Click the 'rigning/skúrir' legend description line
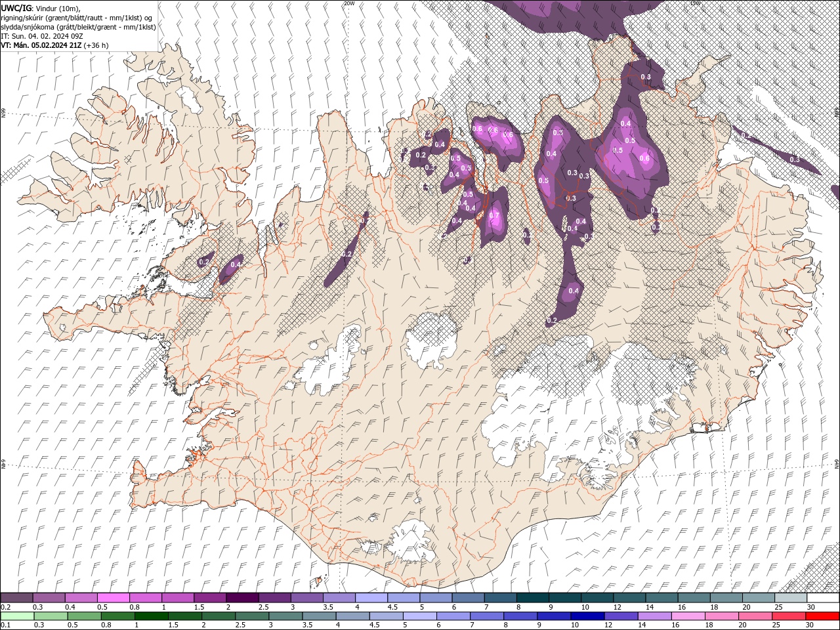This screenshot has width=840, height=630. click(77, 18)
